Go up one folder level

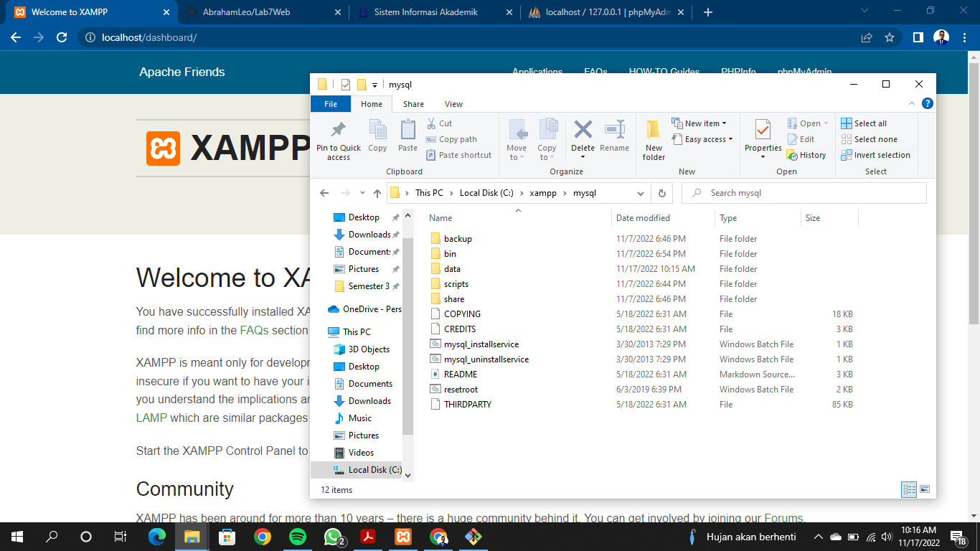point(377,193)
